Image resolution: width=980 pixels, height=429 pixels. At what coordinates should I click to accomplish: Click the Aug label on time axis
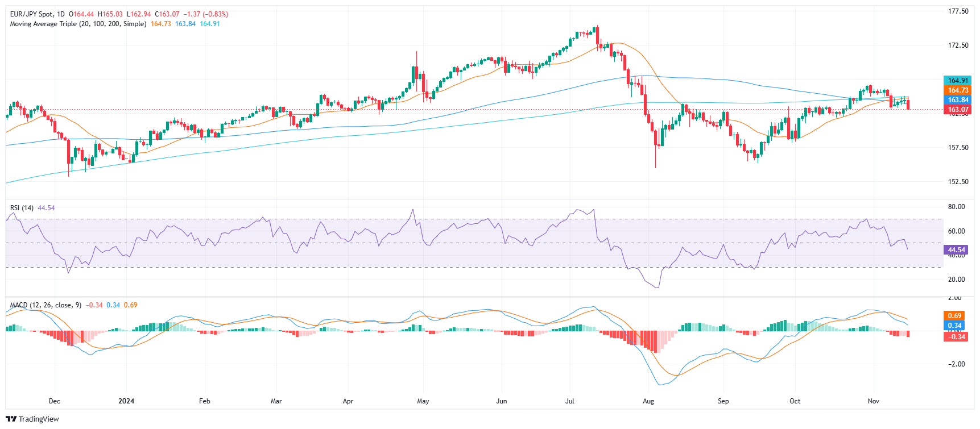click(648, 401)
